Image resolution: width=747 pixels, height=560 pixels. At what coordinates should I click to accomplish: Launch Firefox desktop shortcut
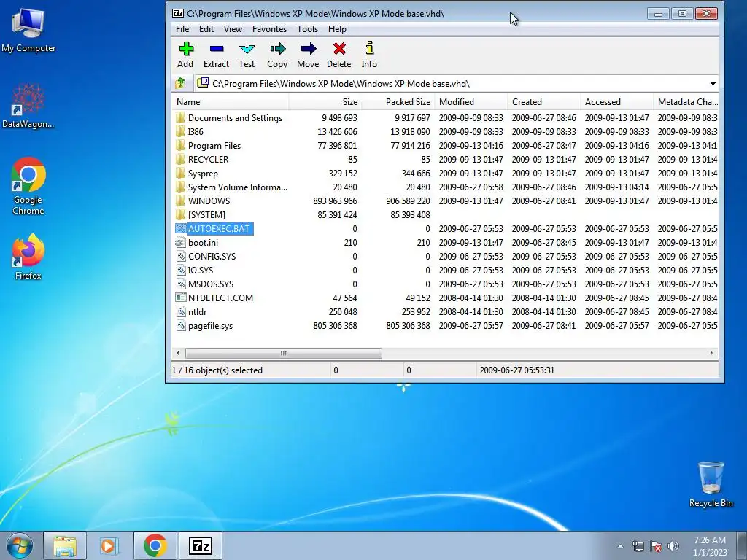28,256
